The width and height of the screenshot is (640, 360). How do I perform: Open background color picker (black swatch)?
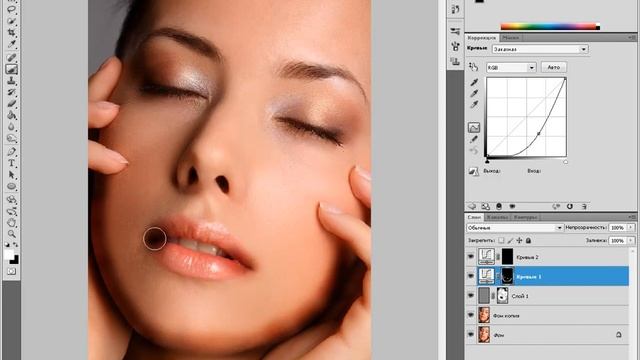coord(15,260)
